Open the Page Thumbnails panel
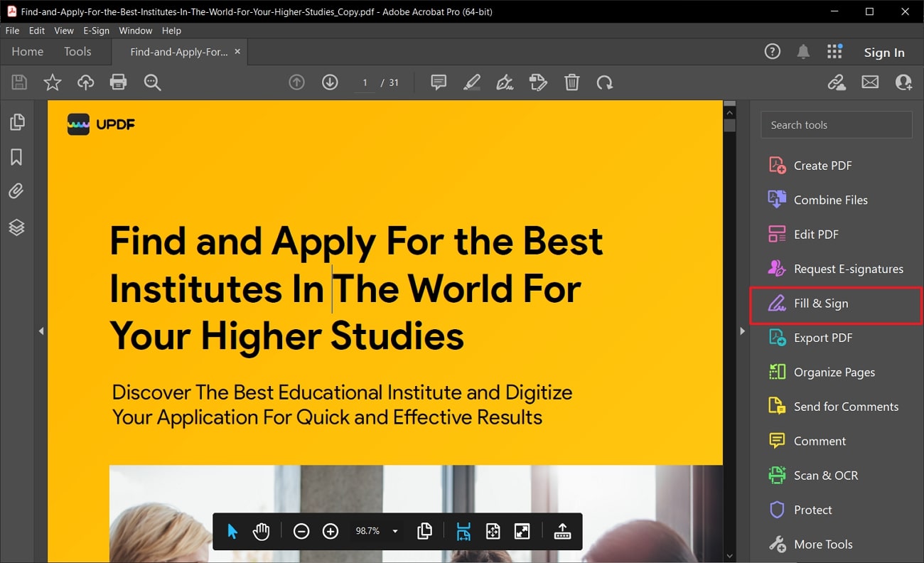The height and width of the screenshot is (563, 924). pos(17,122)
